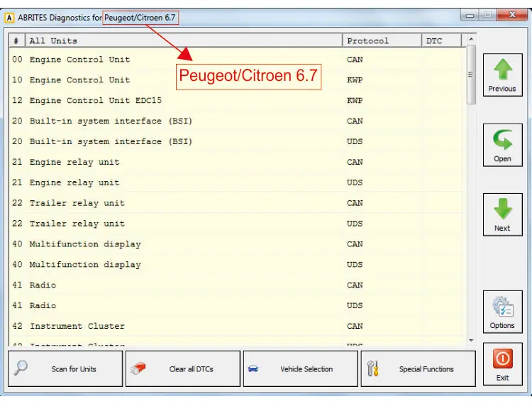This screenshot has height=404, width=532.
Task: Click the Special Functions label
Action: click(x=426, y=369)
